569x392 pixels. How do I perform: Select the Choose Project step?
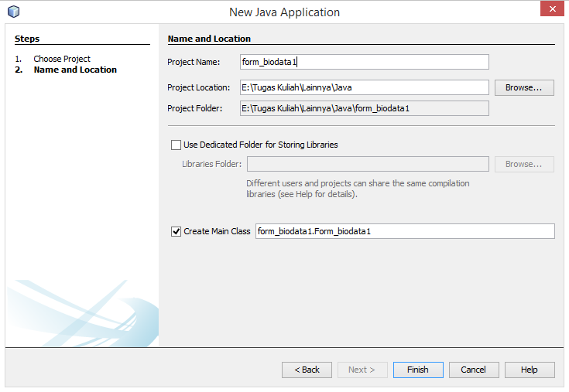click(x=62, y=59)
